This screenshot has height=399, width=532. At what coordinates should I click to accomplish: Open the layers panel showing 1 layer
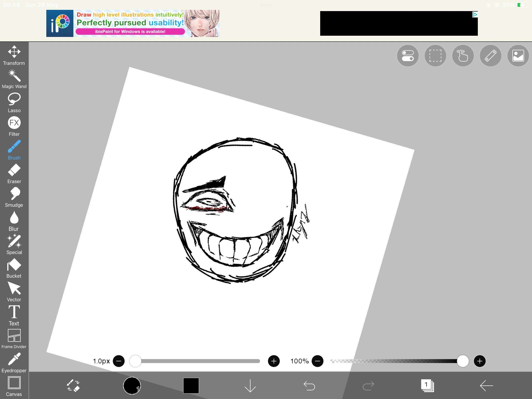coord(427,385)
